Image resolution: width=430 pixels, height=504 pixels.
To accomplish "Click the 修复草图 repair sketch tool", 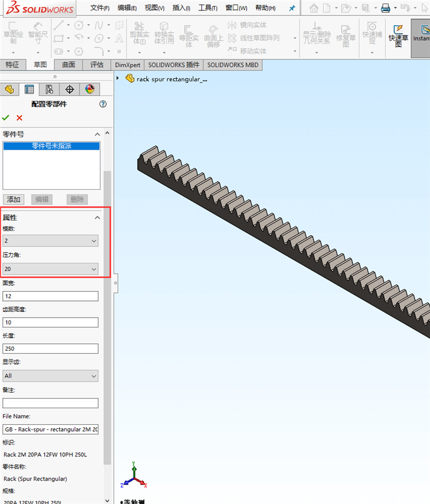I will point(346,36).
